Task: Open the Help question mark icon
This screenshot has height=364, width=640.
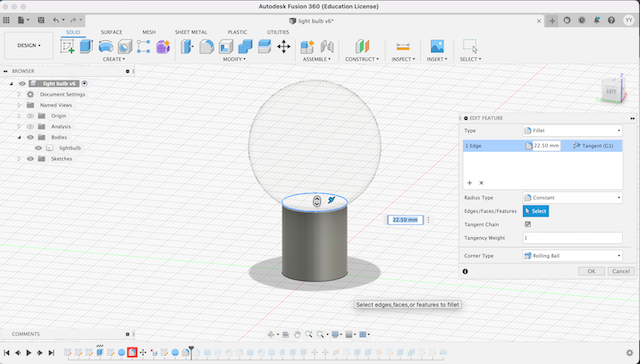Action: click(x=611, y=20)
